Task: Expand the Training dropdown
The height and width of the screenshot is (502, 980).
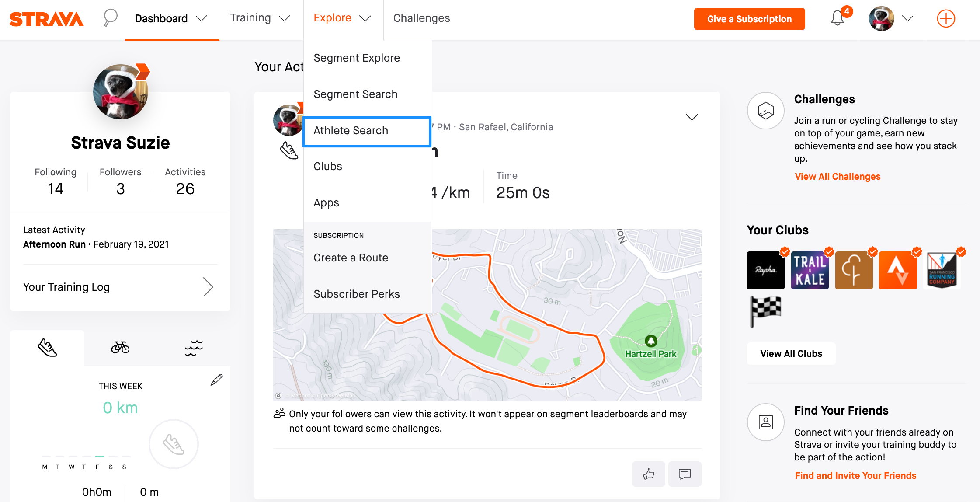Action: click(x=259, y=18)
